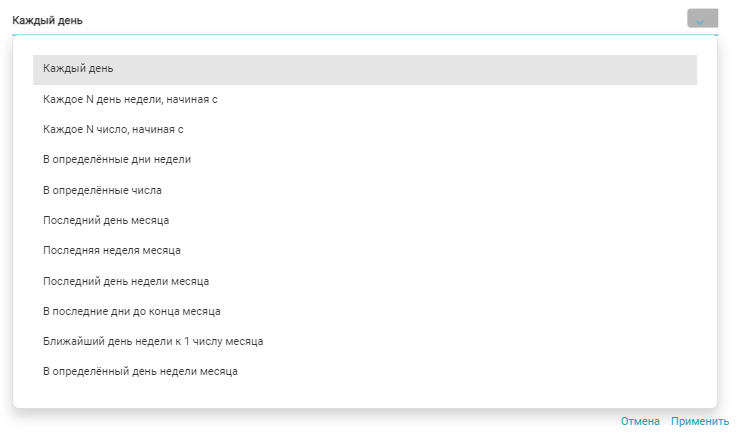Click the dropdown chevron arrow icon

(701, 19)
